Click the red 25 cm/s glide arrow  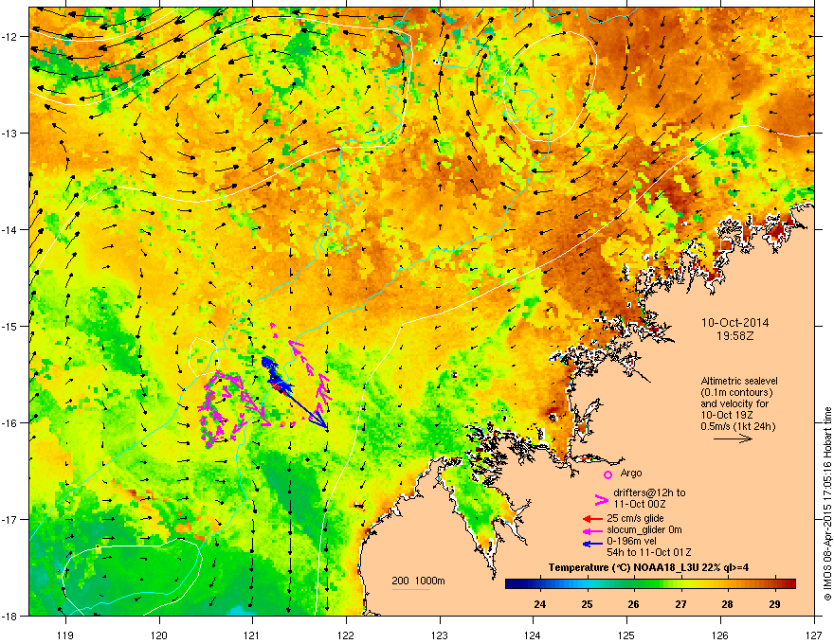592,519
